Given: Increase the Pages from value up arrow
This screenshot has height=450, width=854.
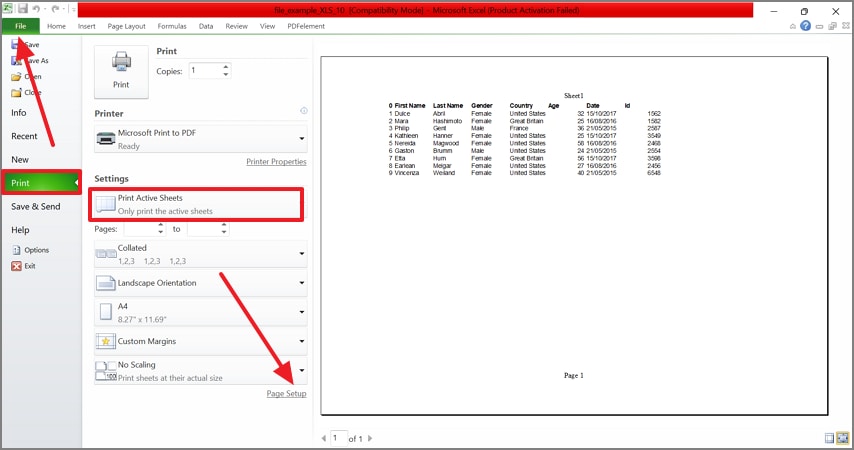Looking at the screenshot, I should (x=161, y=226).
